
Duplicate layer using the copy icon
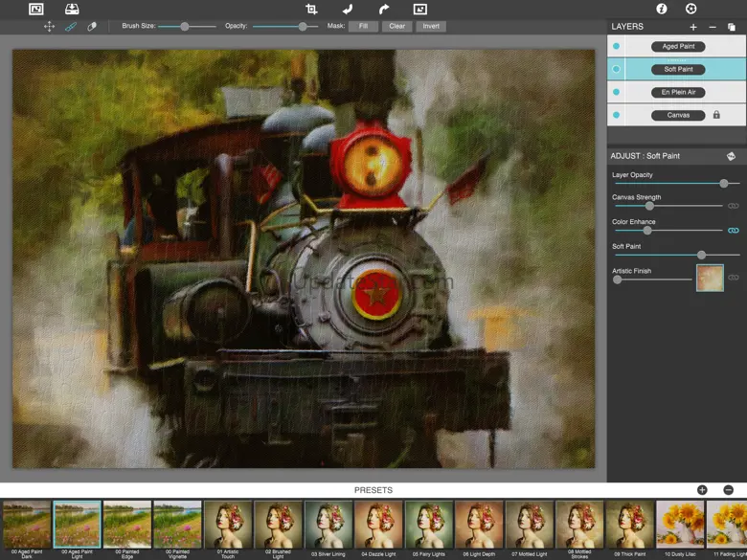click(732, 27)
